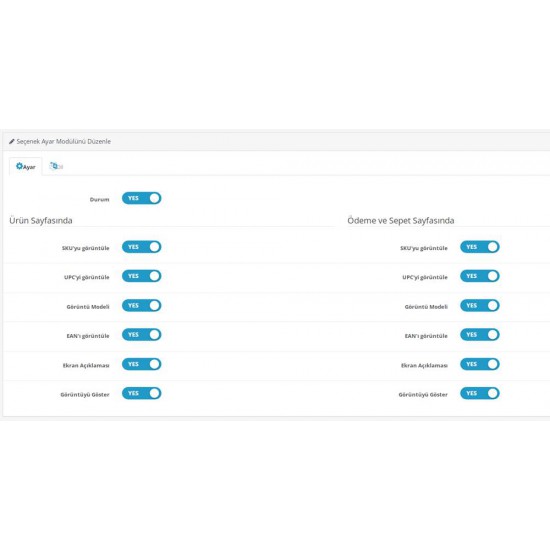Image resolution: width=550 pixels, height=550 pixels.
Task: Click 'UPC'yi görüntüle' label in Ödeme ve Sepet section
Action: tap(425, 277)
